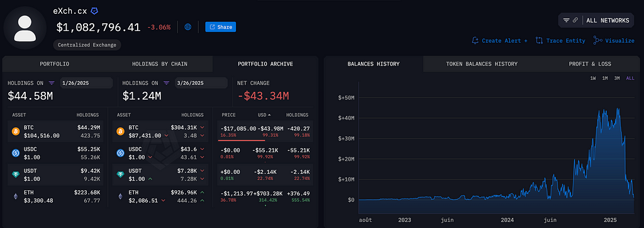Open the PROFIT & LOSS tab
644x228 pixels.
[590, 64]
